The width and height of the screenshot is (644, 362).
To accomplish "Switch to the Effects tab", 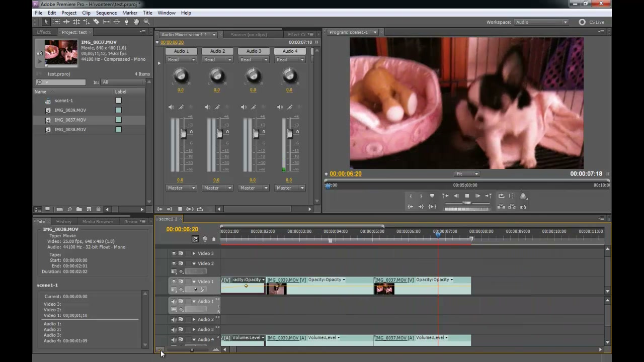I will 44,32.
